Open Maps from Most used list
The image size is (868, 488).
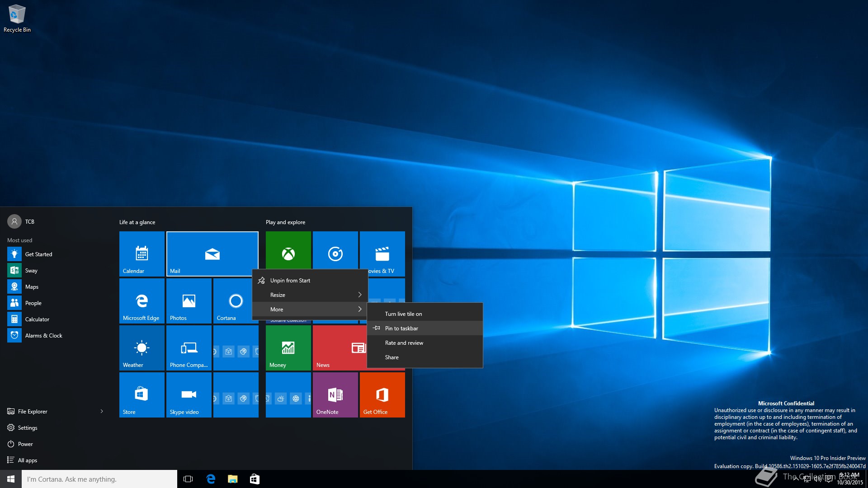tap(56, 287)
